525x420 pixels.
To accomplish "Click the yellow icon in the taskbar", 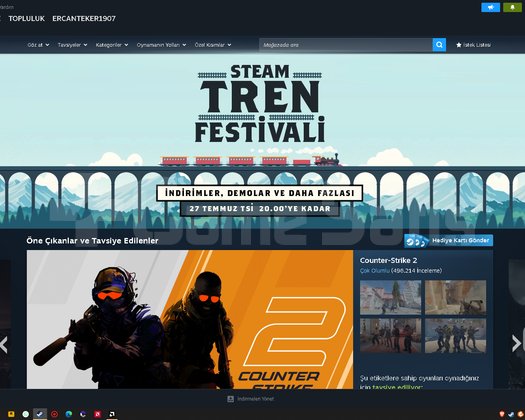I will pyautogui.click(x=11, y=414).
